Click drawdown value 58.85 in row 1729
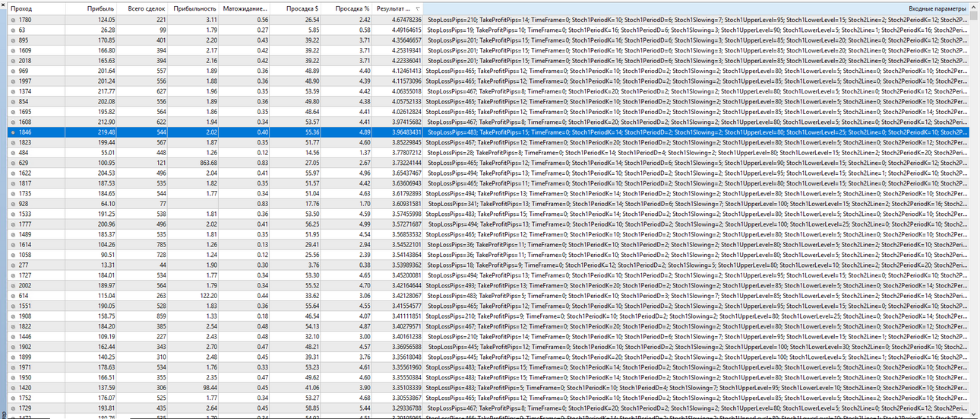Screen dimensions: 980x419 click(x=310, y=408)
